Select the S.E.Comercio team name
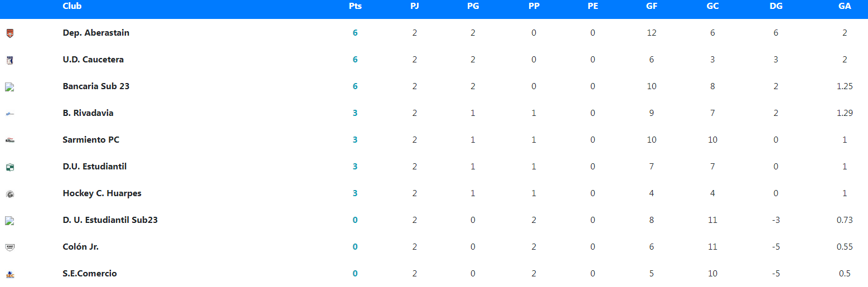 click(x=90, y=274)
